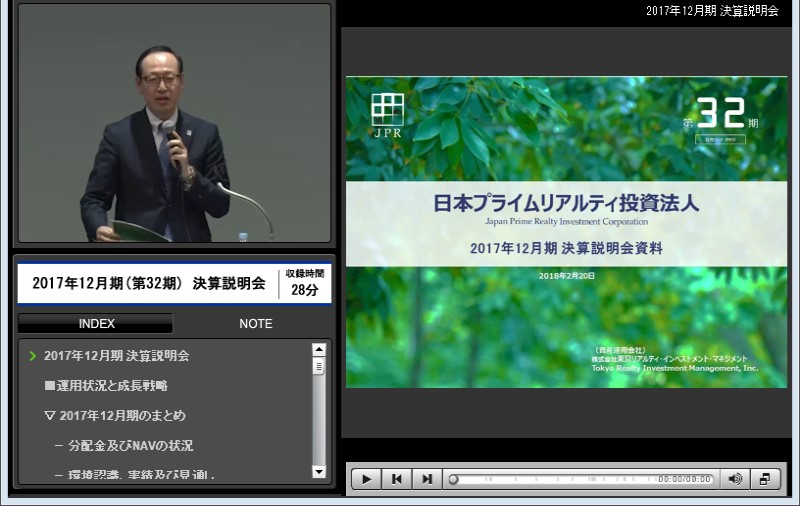Skip to the next chapter
This screenshot has height=506, width=800.
(x=427, y=479)
